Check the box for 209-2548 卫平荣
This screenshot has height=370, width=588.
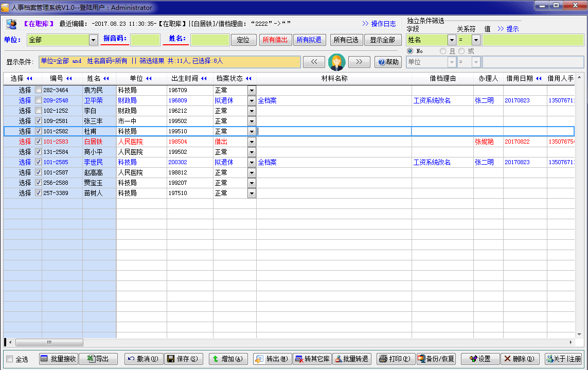point(38,100)
